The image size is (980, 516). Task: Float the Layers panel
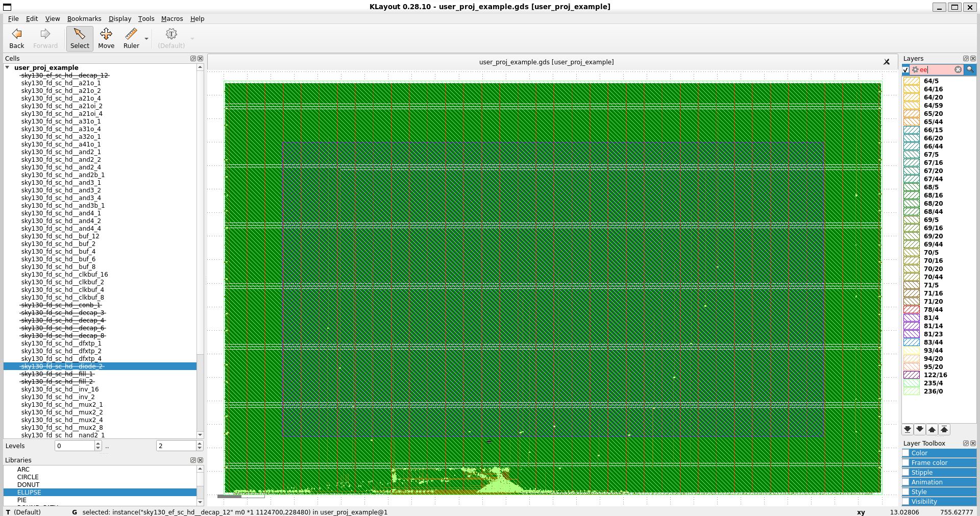click(x=966, y=59)
